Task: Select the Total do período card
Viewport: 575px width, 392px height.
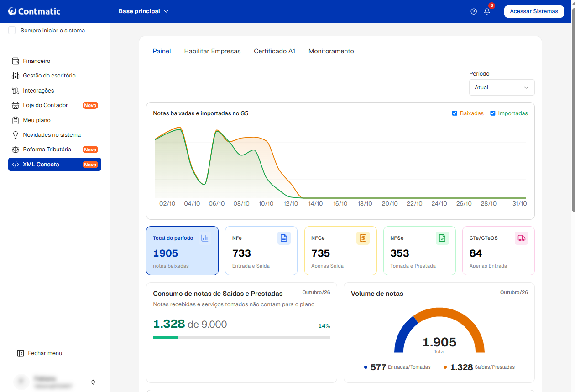Action: coord(182,251)
